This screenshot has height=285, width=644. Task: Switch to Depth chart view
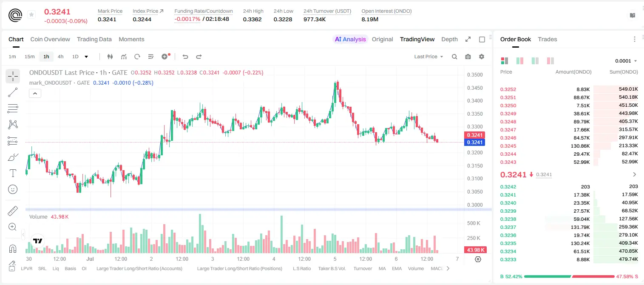[x=449, y=39]
